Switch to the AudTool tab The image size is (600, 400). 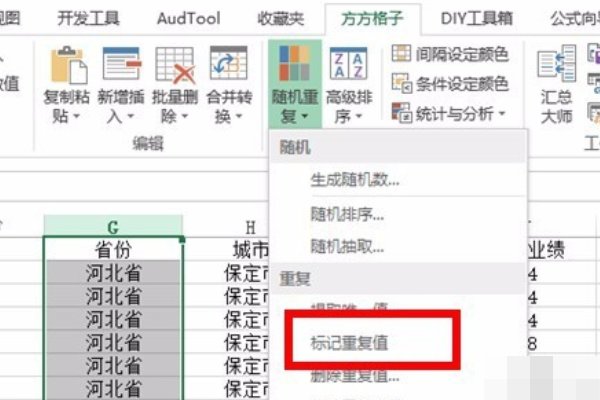[x=189, y=18]
